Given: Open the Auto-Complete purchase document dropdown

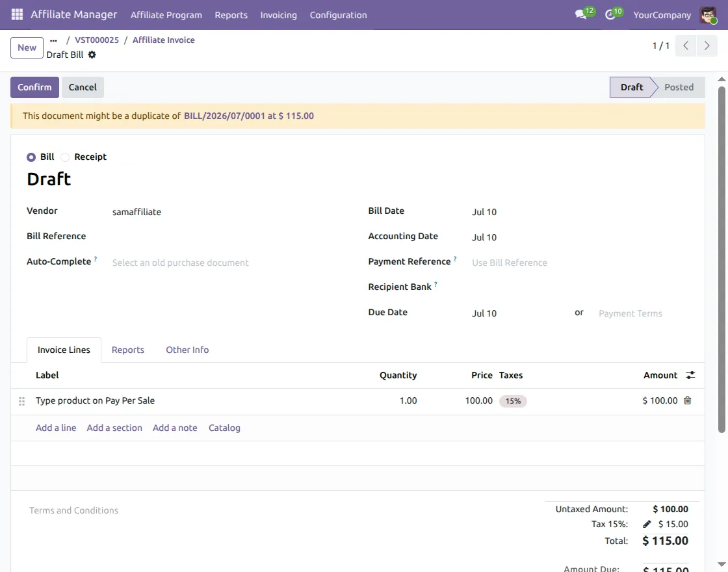Looking at the screenshot, I should (229, 263).
